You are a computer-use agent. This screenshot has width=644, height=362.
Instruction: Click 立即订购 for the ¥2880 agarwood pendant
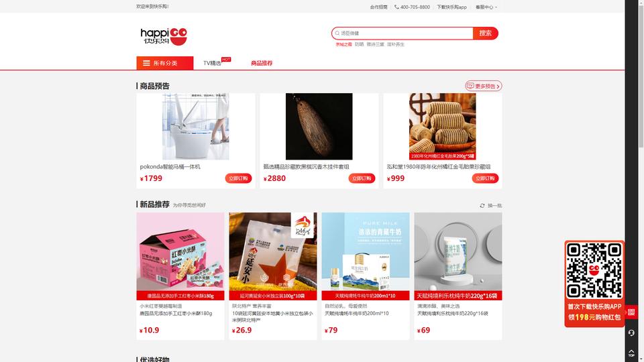[362, 178]
